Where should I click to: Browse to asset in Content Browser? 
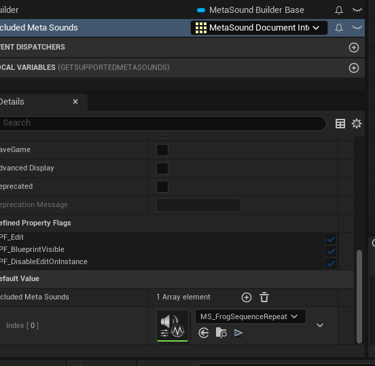(221, 333)
